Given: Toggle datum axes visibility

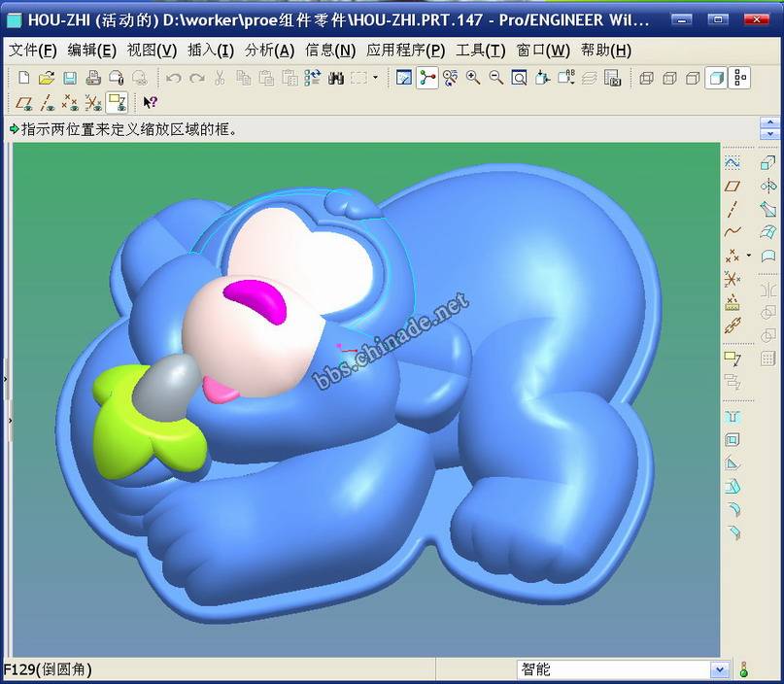Looking at the screenshot, I should (x=47, y=102).
